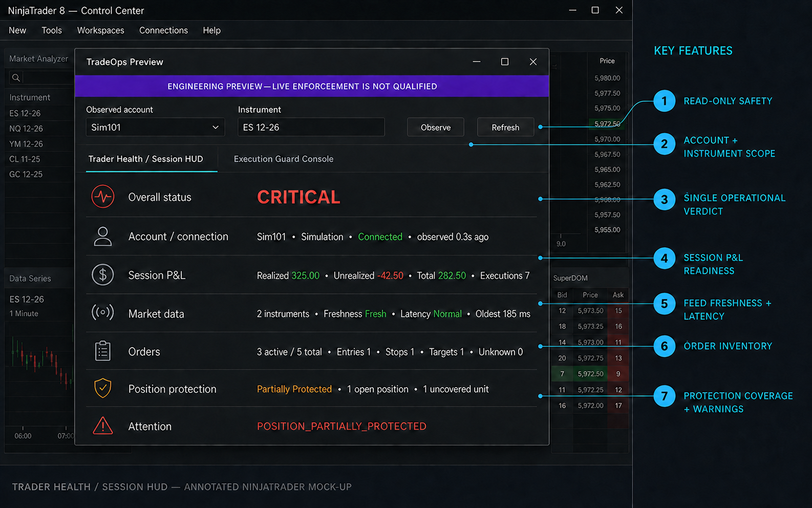Click the Orders clipboard icon
The height and width of the screenshot is (508, 812).
(x=103, y=351)
